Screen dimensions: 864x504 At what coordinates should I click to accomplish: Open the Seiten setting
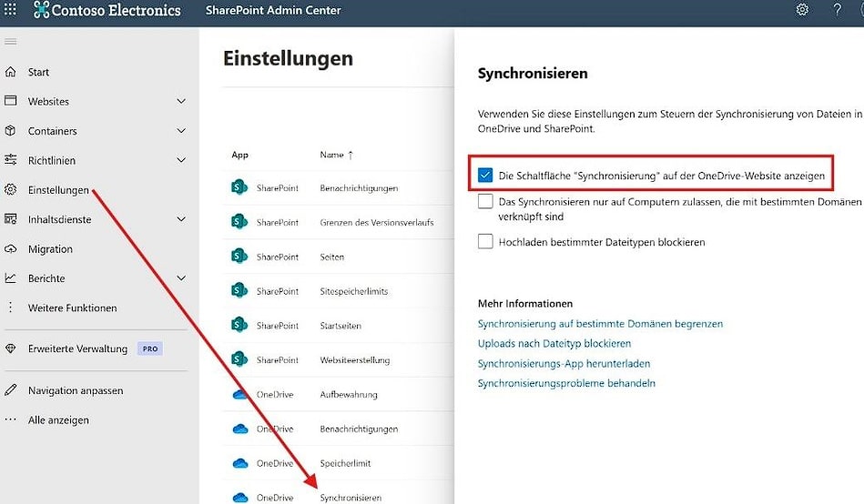pos(331,257)
